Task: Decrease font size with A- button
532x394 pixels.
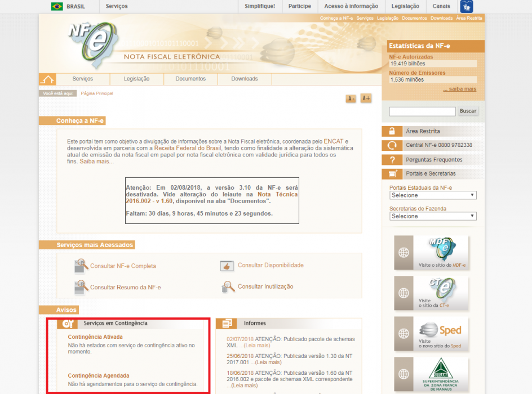Action: coord(351,98)
